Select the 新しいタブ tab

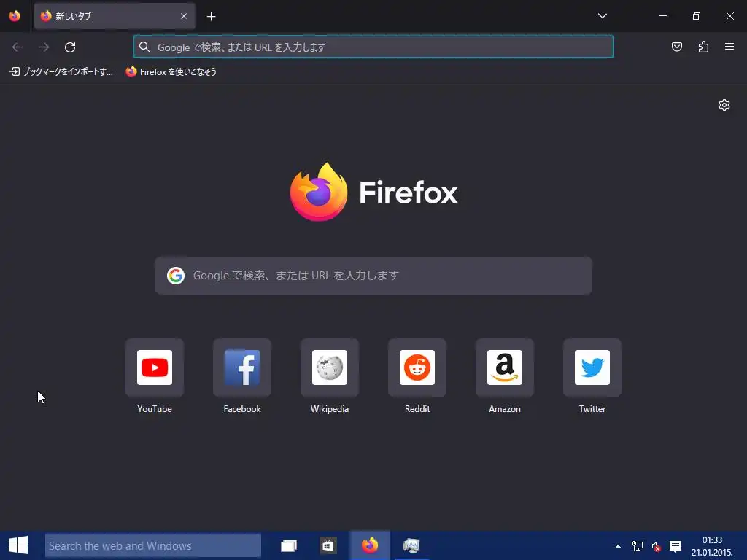[115, 16]
